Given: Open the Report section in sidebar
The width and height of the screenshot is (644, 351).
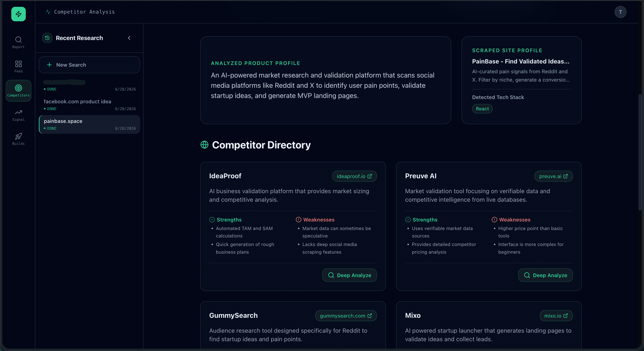Looking at the screenshot, I should point(18,43).
